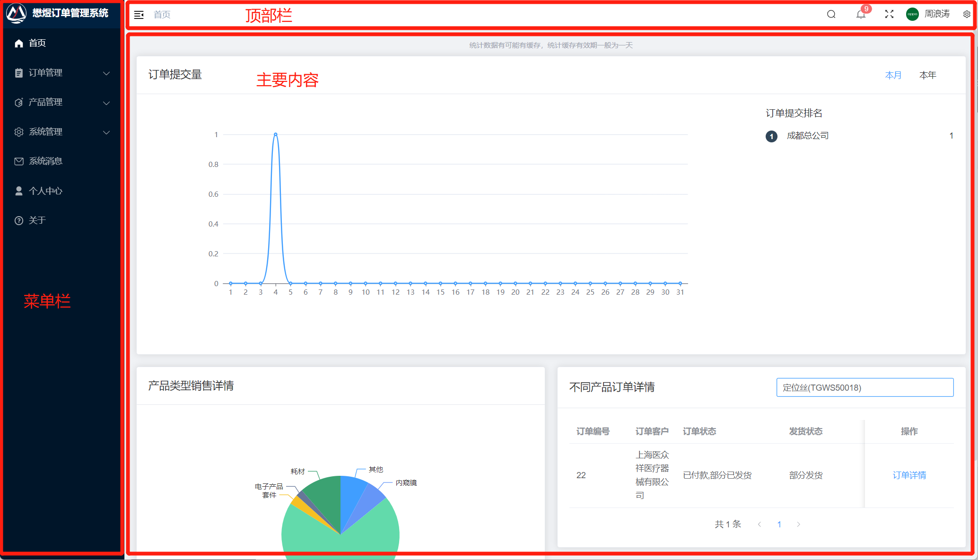Screen dimensions: 978x560
Task: Click the chart peak point at day 4
Action: [x=276, y=134]
